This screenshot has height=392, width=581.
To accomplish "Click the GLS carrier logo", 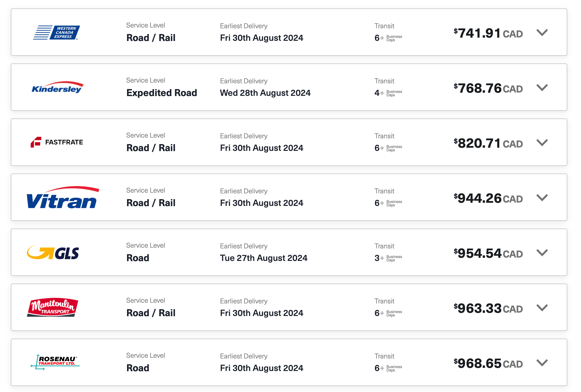I will pyautogui.click(x=53, y=253).
